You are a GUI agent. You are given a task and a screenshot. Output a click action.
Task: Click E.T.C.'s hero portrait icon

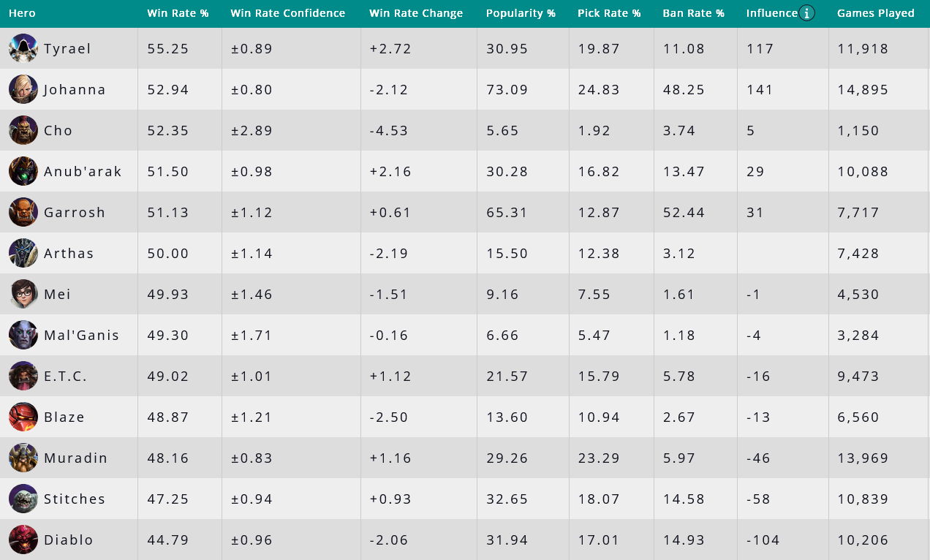[23, 376]
